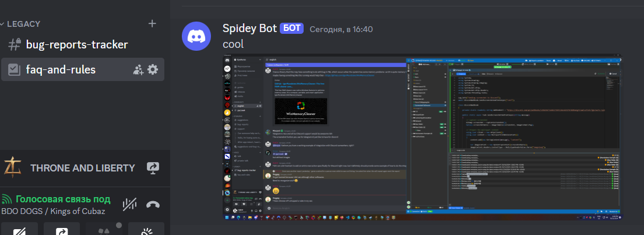The height and width of the screenshot is (235, 644).
Task: Go to BDO DOGS / Kings of Cubaz voice channel
Action: tap(53, 211)
